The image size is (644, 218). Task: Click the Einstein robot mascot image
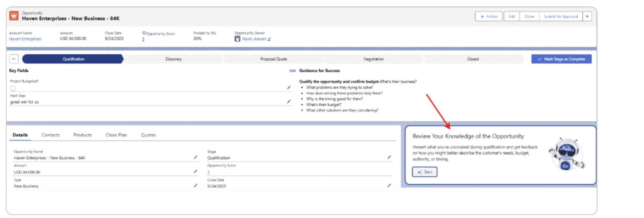pyautogui.click(x=567, y=154)
